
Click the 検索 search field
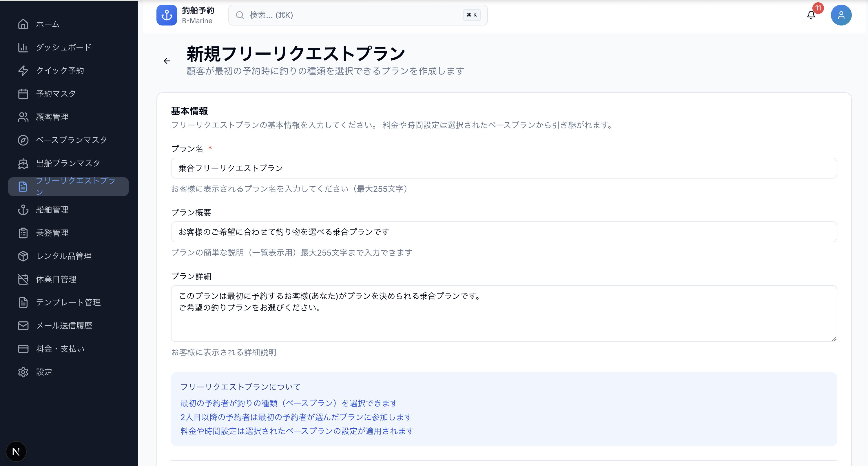[x=354, y=15]
